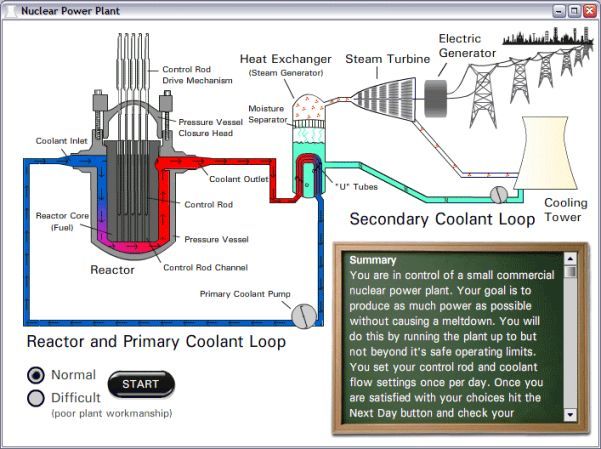Viewport: 601px width, 449px height.
Task: Click the Summary scrollbar down arrow
Action: click(570, 414)
